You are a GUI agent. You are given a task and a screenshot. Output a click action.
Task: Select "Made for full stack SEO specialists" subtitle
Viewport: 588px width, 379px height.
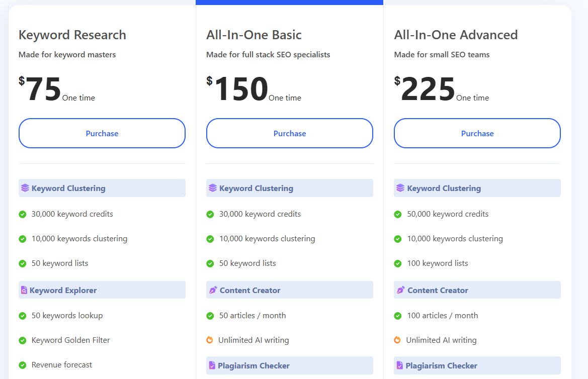268,55
